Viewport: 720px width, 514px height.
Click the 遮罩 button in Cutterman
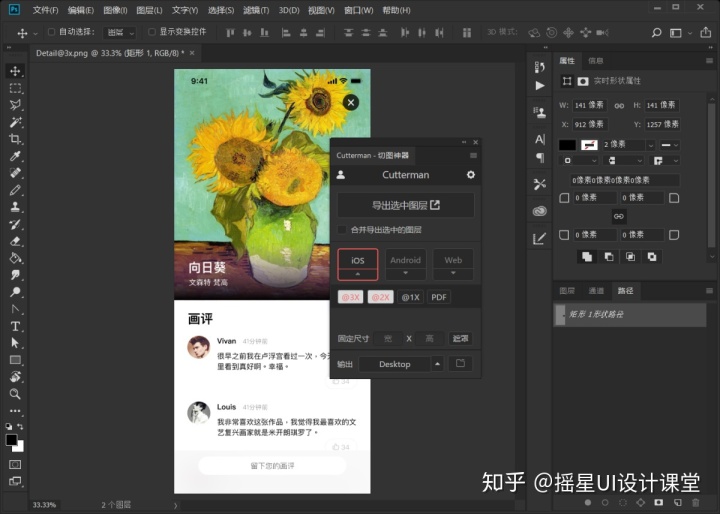tap(460, 339)
